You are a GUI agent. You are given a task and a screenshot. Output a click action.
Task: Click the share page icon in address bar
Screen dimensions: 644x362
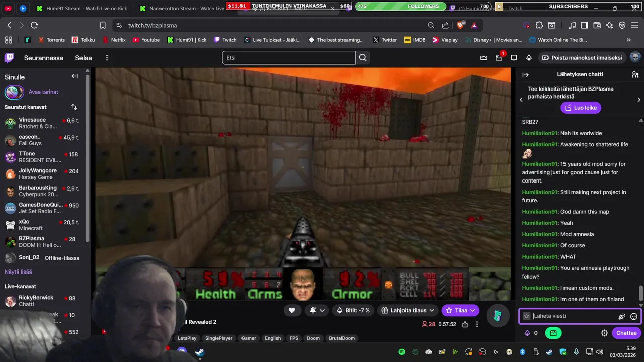[x=445, y=25]
